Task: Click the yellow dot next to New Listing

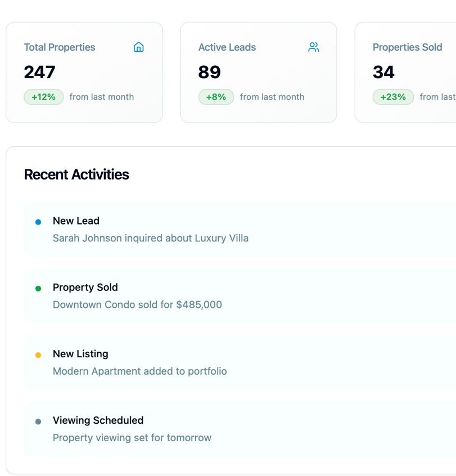Action: pos(38,354)
